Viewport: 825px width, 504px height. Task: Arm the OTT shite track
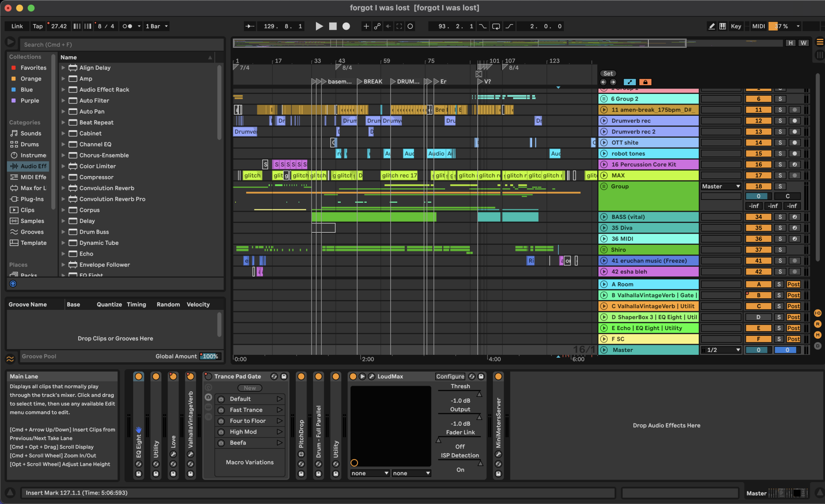point(794,143)
